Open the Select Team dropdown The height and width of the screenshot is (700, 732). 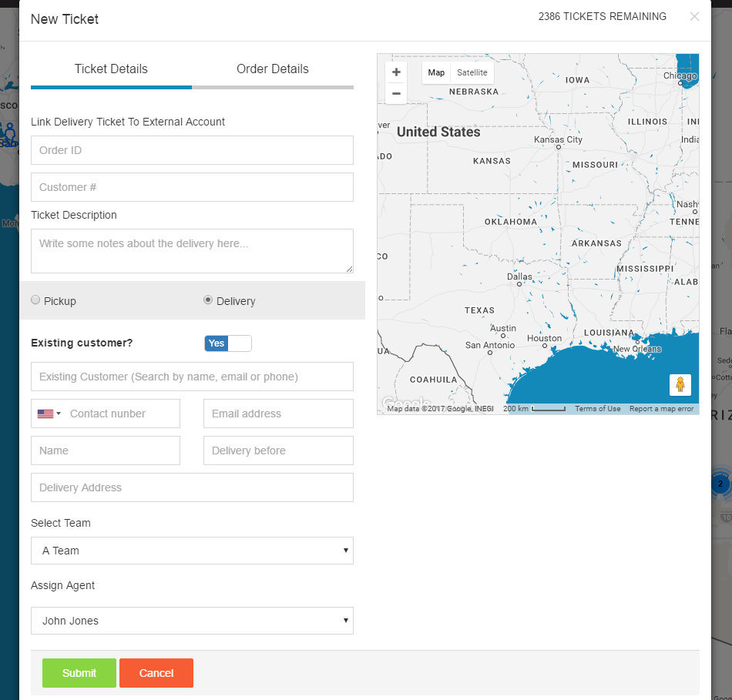point(192,551)
